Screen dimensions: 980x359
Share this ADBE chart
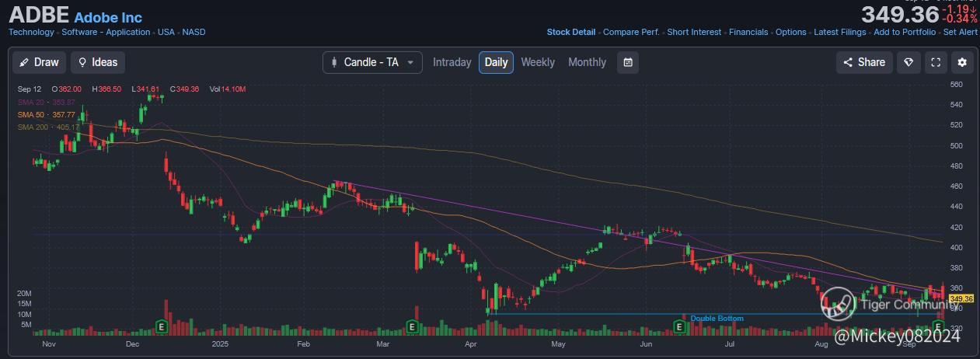[x=863, y=62]
